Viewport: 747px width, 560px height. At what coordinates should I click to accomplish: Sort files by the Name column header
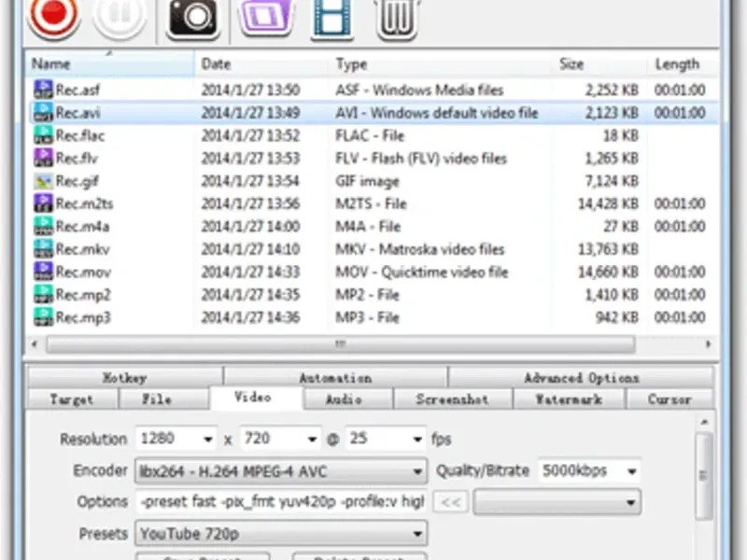110,63
